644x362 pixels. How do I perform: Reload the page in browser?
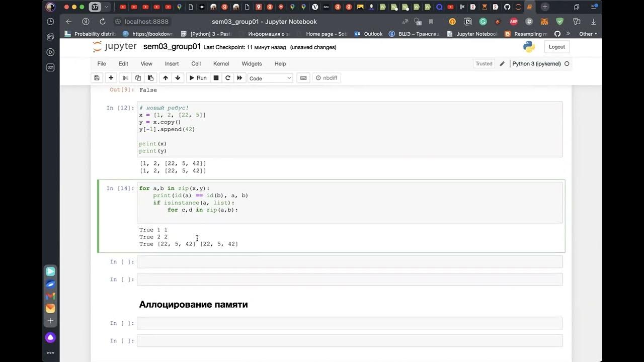pyautogui.click(x=103, y=22)
